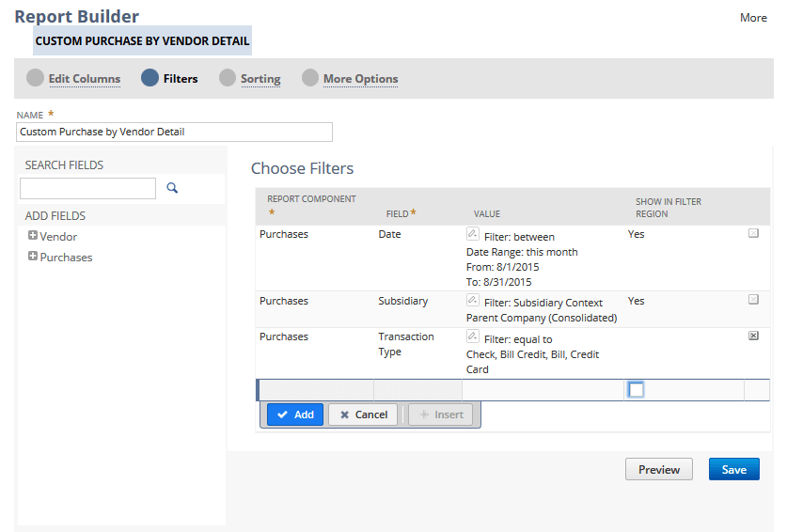
Task: Click the Date field cell
Action: tap(389, 234)
